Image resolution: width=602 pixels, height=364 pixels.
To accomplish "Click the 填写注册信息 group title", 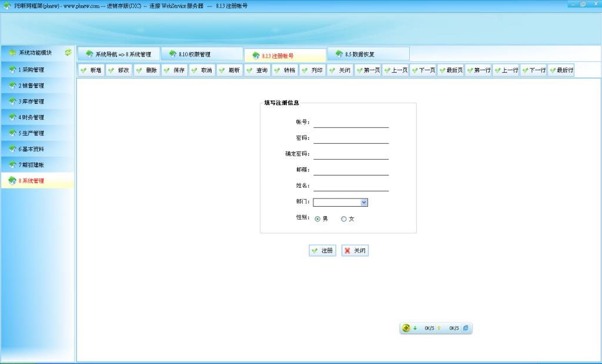I will coord(282,103).
